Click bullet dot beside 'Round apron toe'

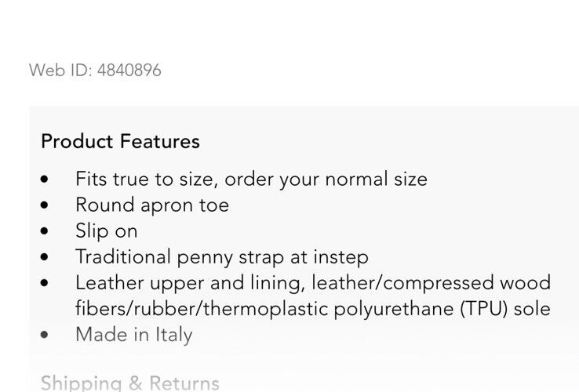[x=44, y=205]
